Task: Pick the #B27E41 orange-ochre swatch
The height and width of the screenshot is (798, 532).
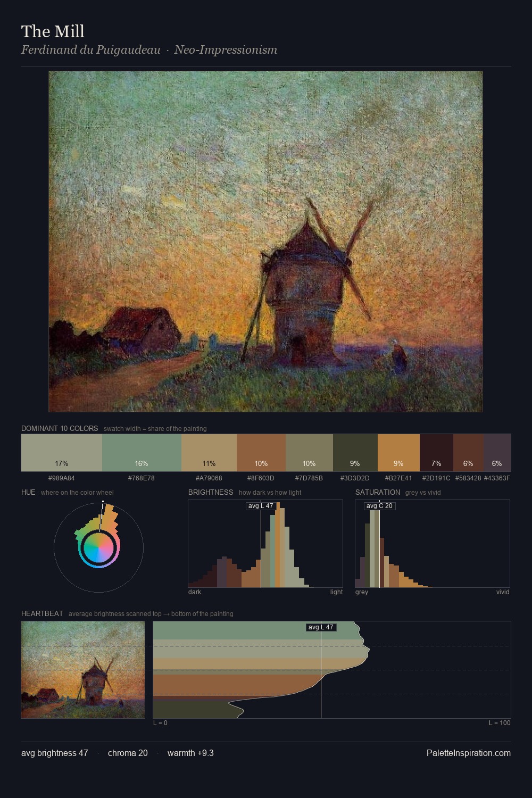Action: click(398, 453)
